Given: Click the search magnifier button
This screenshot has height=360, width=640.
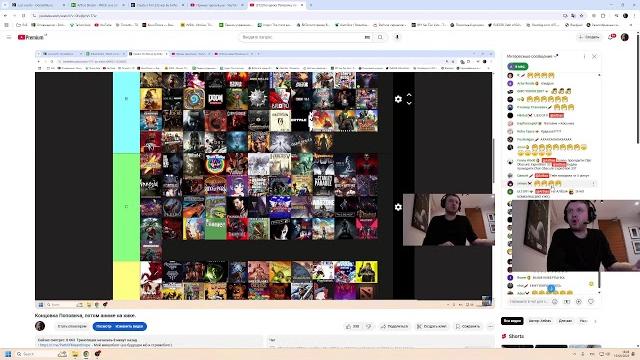Looking at the screenshot, I should [380, 37].
